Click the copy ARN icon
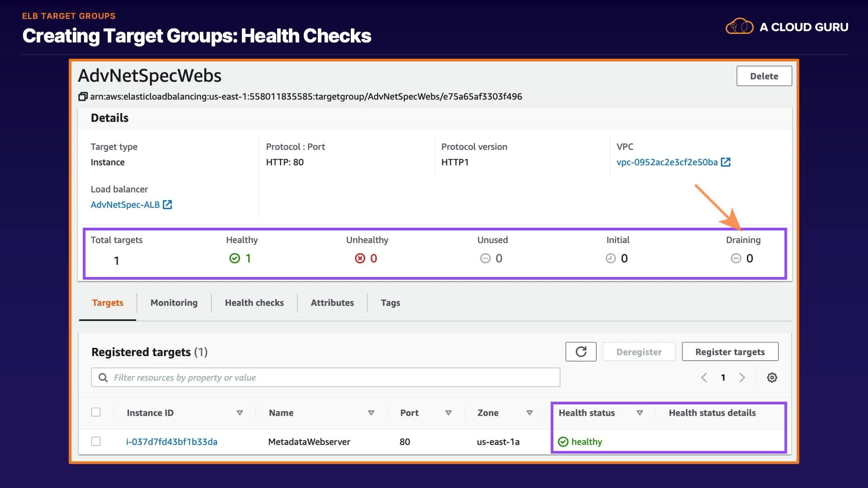This screenshot has height=488, width=868. coord(83,97)
